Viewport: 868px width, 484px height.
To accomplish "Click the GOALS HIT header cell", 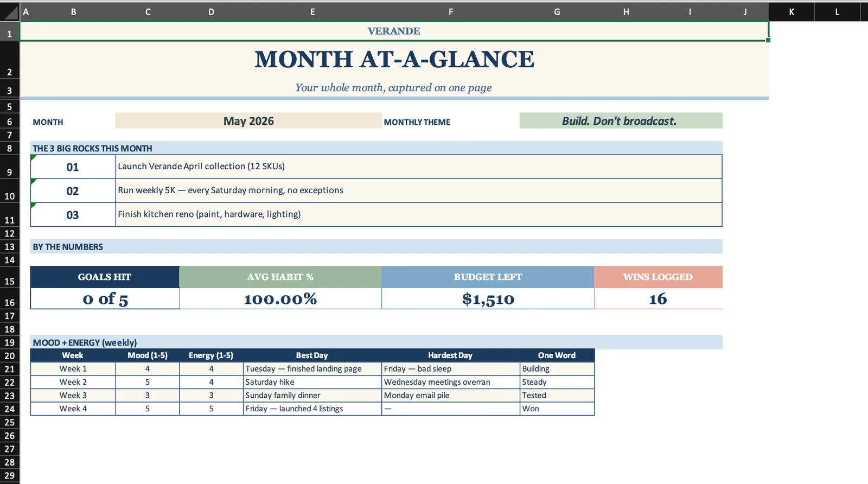I will point(105,277).
